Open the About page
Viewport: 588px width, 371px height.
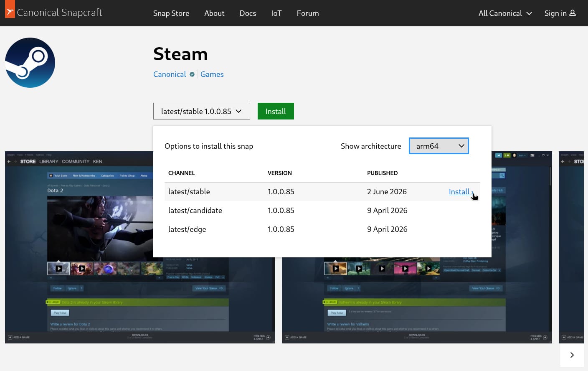click(214, 13)
